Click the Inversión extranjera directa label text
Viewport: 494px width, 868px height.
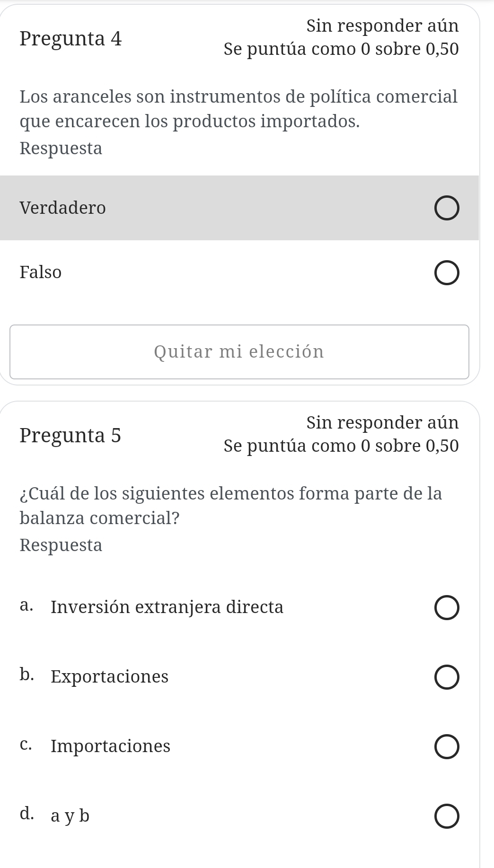(167, 607)
